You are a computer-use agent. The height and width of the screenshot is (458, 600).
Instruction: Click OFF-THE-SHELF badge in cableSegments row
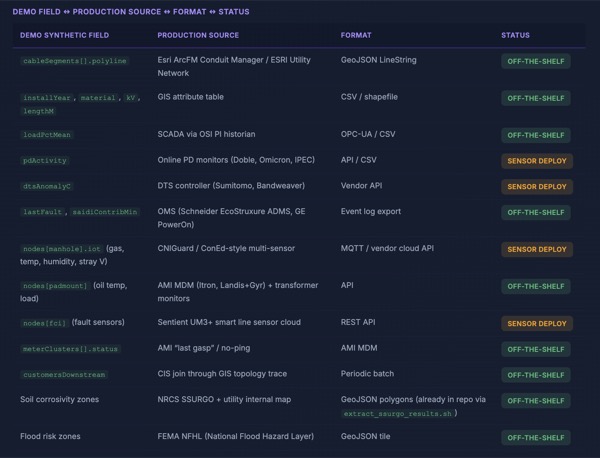click(x=536, y=61)
